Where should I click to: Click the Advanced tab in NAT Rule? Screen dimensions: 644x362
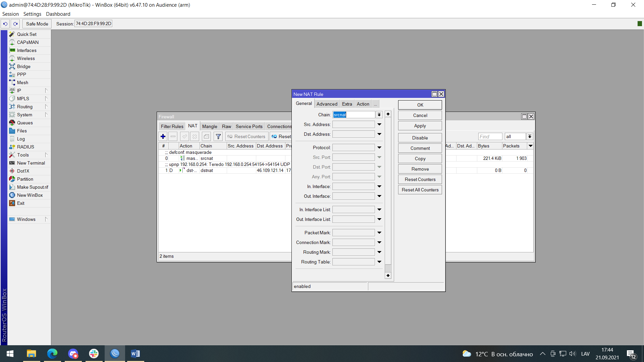point(326,104)
